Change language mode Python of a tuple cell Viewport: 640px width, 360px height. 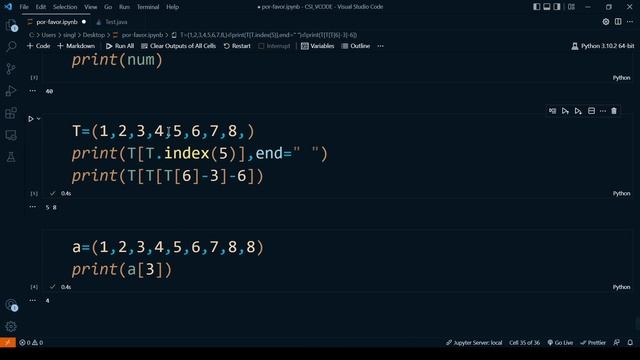point(621,287)
